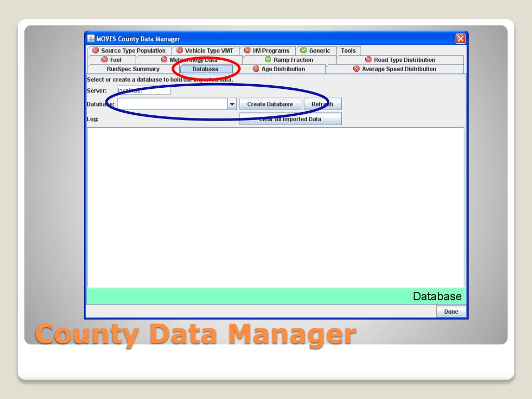Click red error icon on Average Speed Distribution

click(x=356, y=69)
